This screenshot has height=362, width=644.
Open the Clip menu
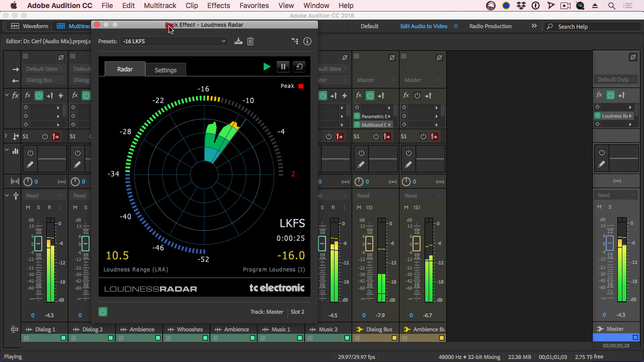(192, 6)
